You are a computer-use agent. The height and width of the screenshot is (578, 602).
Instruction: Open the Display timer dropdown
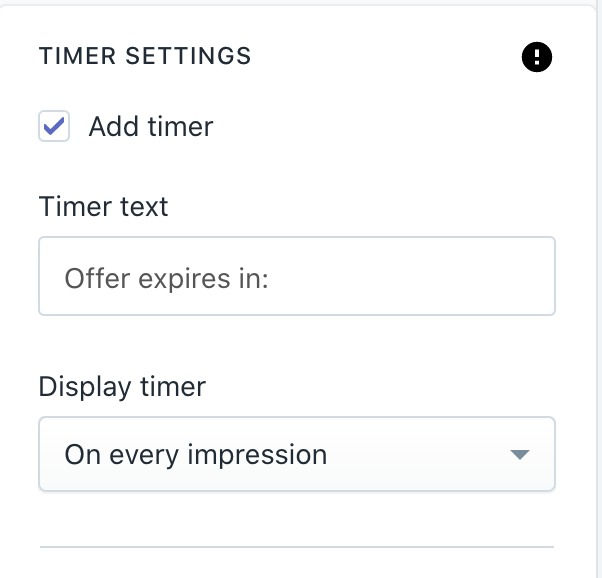(x=297, y=454)
